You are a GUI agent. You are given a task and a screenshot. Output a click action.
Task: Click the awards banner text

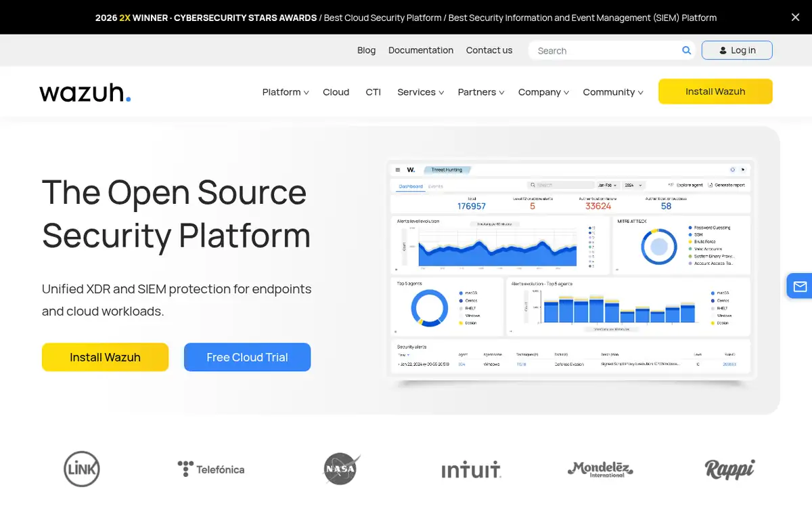[406, 18]
